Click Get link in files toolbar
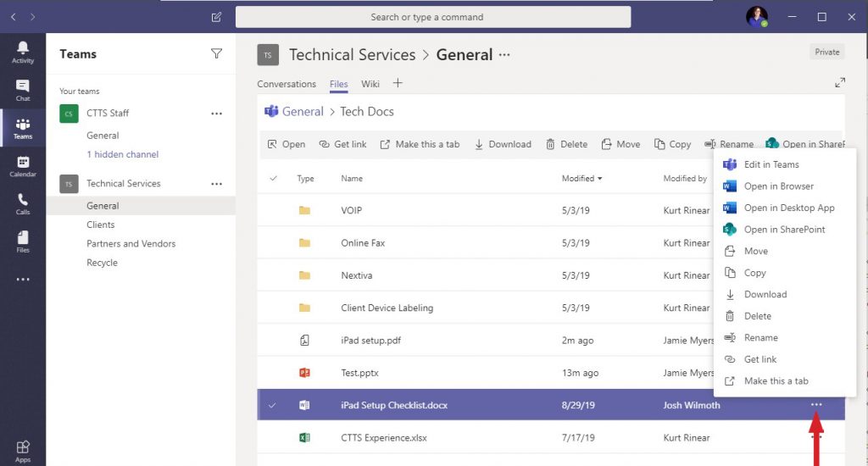Image resolution: width=868 pixels, height=466 pixels. (342, 144)
